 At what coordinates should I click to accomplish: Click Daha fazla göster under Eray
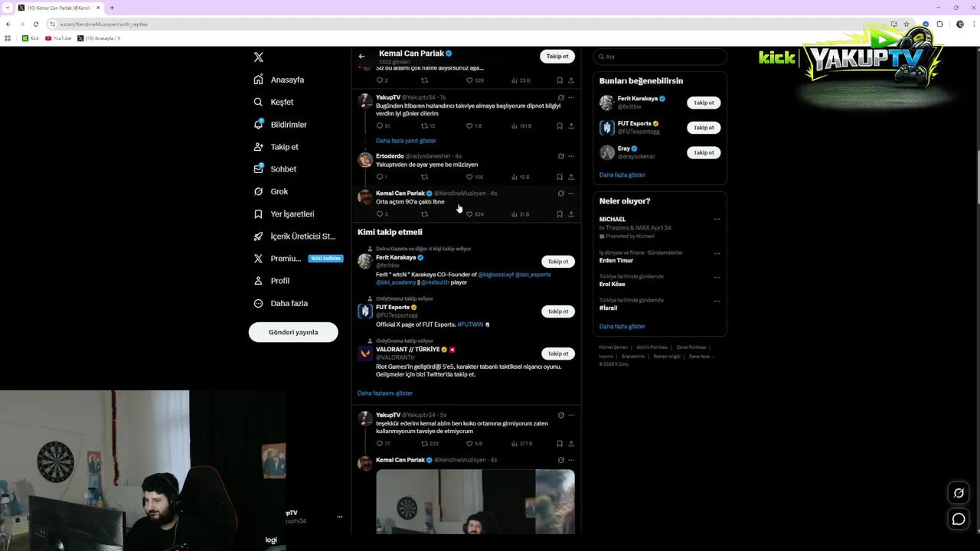coord(622,174)
